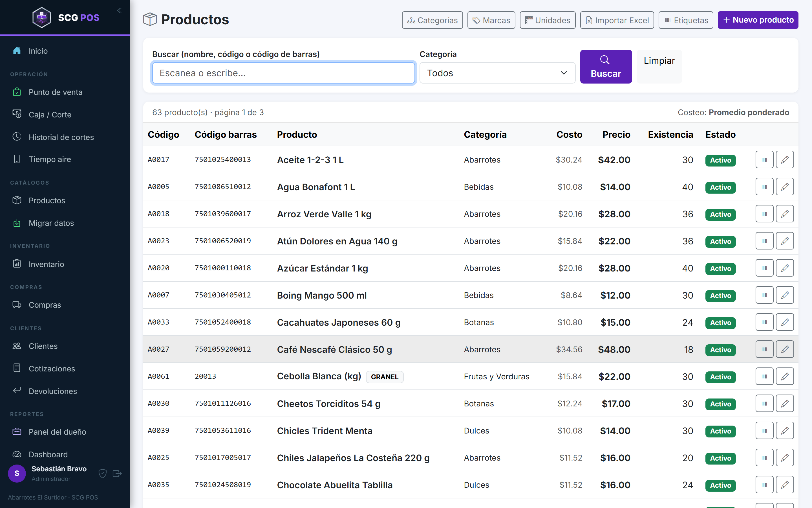This screenshot has width=812, height=508.
Task: Click the Existencia column header
Action: 670,134
